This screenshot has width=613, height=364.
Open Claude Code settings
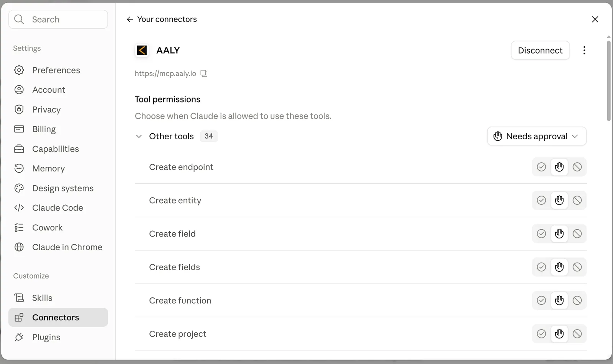(x=58, y=208)
